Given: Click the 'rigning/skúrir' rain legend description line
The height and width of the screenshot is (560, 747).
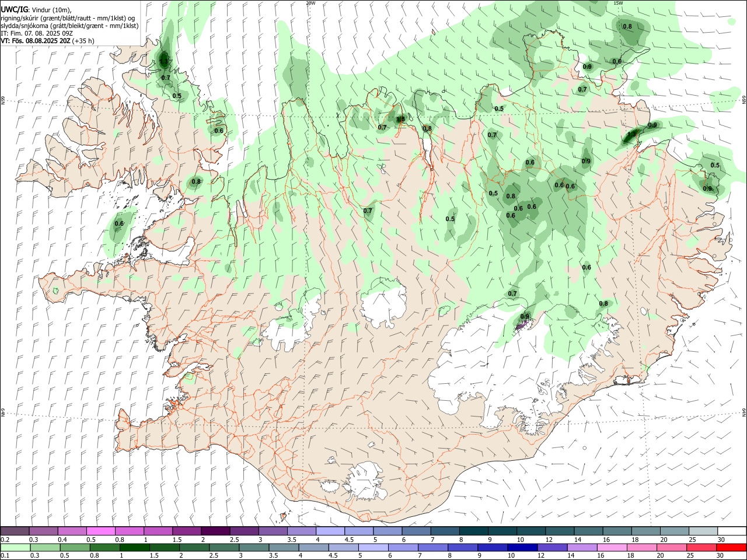Looking at the screenshot, I should click(68, 18).
